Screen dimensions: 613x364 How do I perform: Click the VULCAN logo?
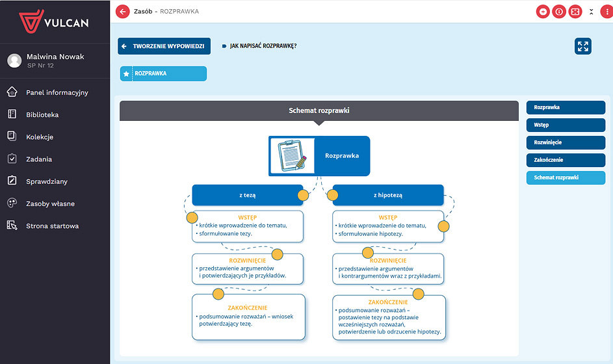tap(55, 21)
